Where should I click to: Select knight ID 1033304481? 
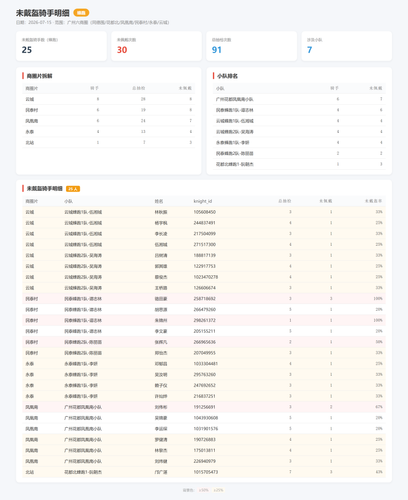206,364
